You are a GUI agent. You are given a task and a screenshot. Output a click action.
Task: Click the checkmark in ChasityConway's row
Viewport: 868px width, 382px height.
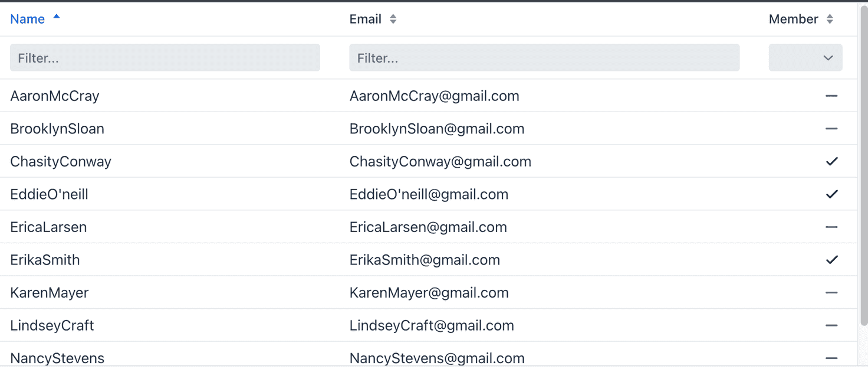832,161
